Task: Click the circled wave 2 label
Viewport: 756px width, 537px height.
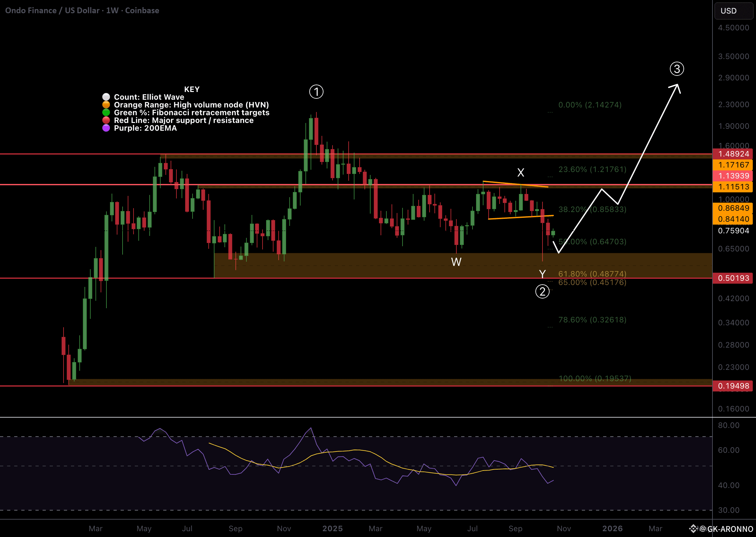Action: coord(542,292)
